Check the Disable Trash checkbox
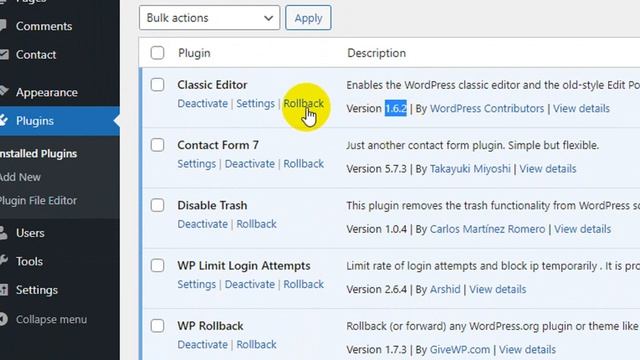Screen dimensions: 640x360 157,205
